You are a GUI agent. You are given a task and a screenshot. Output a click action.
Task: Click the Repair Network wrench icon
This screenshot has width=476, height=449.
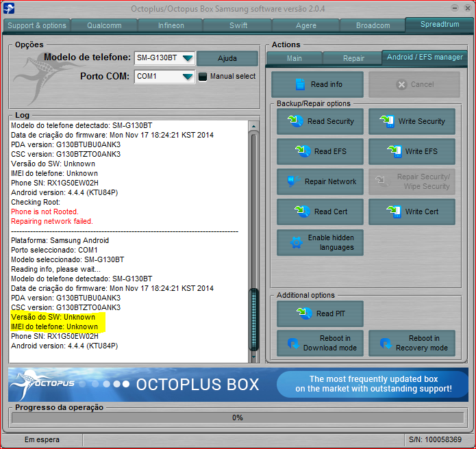(x=294, y=181)
